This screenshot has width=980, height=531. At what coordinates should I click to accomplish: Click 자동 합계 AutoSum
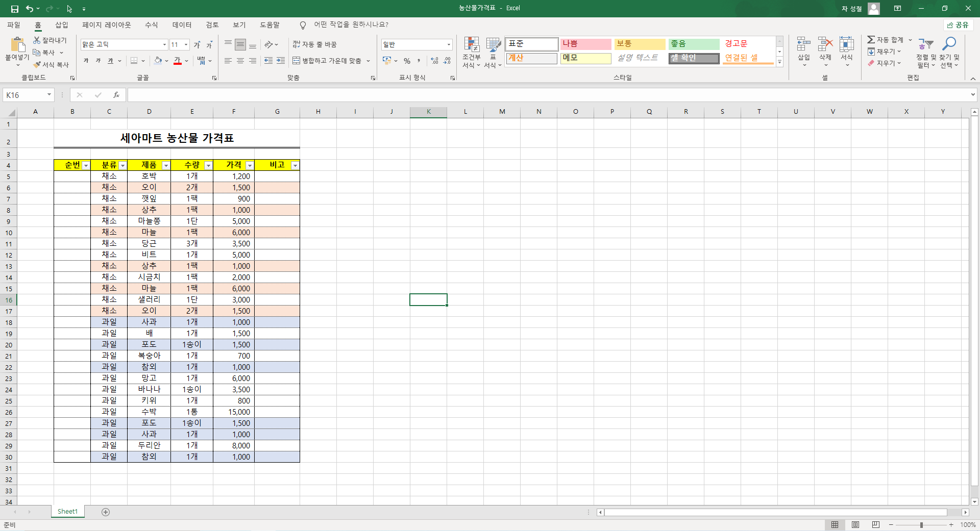pyautogui.click(x=886, y=40)
